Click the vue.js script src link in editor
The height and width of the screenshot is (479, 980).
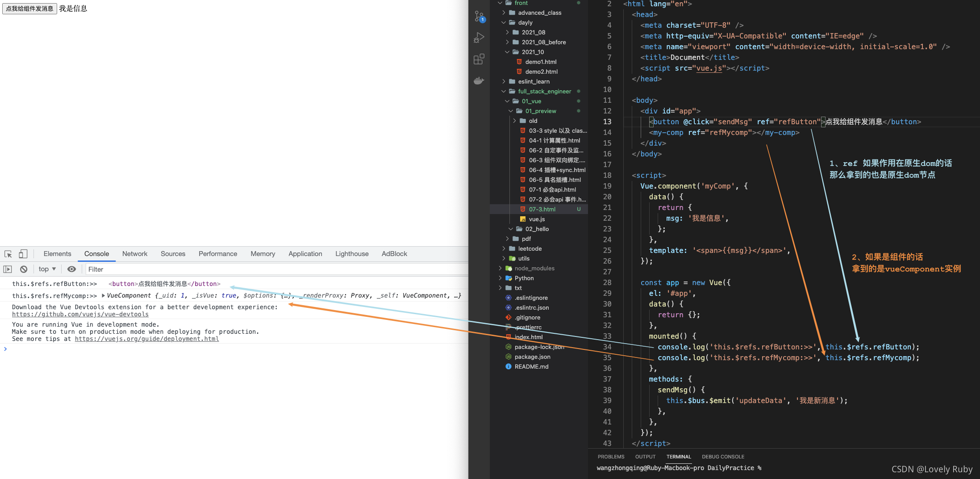coord(709,68)
